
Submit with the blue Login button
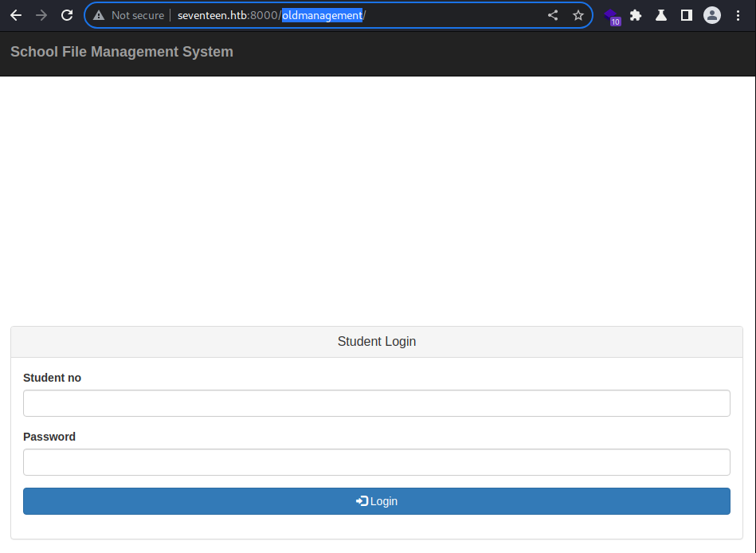point(377,501)
